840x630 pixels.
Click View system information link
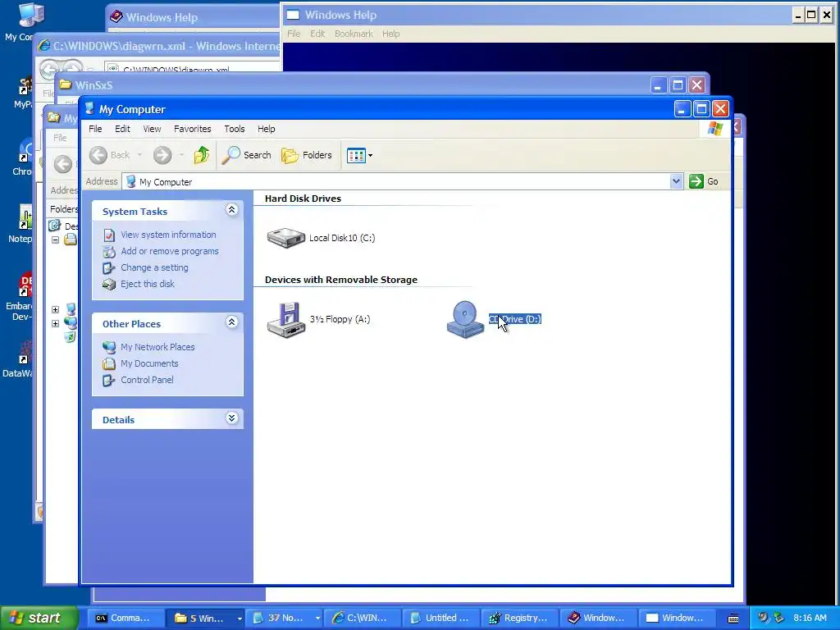point(168,235)
